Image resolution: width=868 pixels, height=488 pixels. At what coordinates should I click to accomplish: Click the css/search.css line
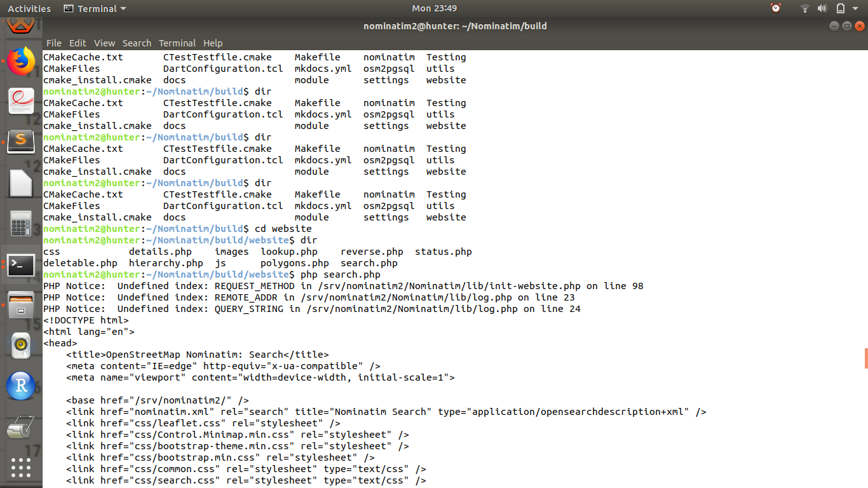246,480
